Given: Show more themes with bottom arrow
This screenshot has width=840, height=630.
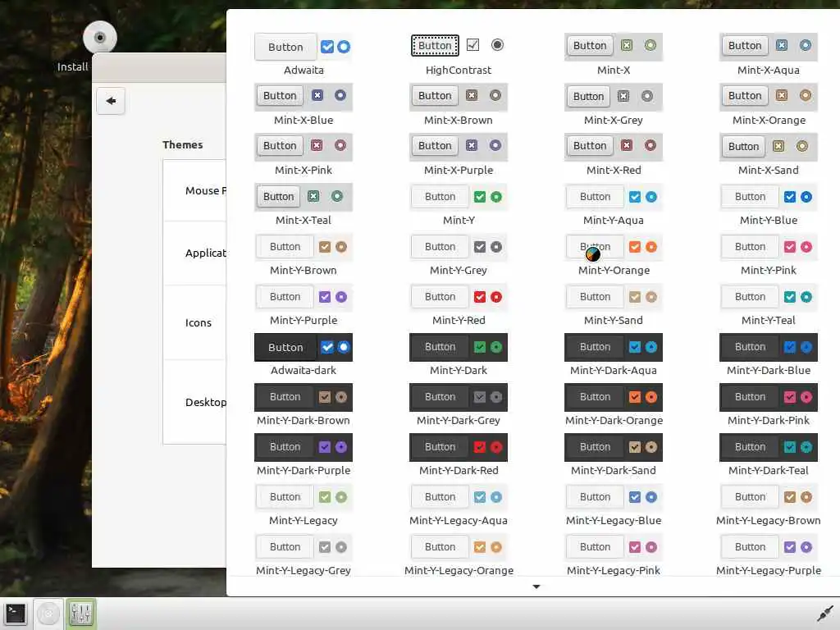Looking at the screenshot, I should 536,587.
